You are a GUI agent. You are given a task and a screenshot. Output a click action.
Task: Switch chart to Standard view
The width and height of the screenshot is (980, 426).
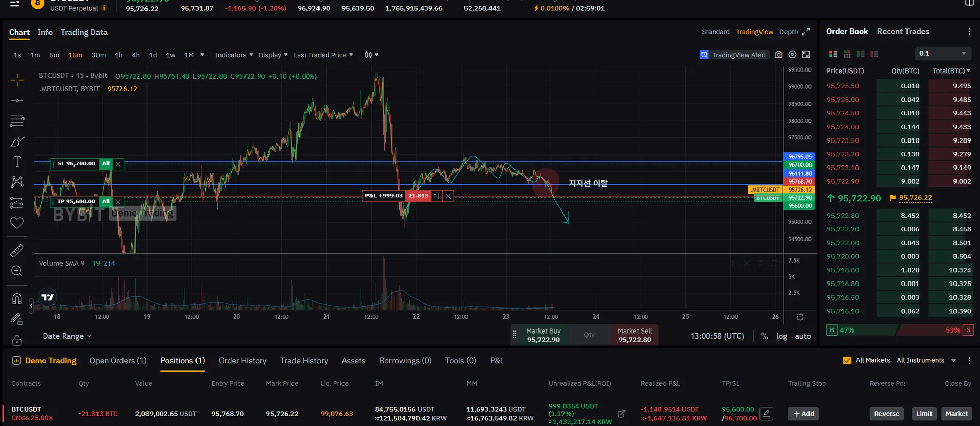(x=716, y=32)
